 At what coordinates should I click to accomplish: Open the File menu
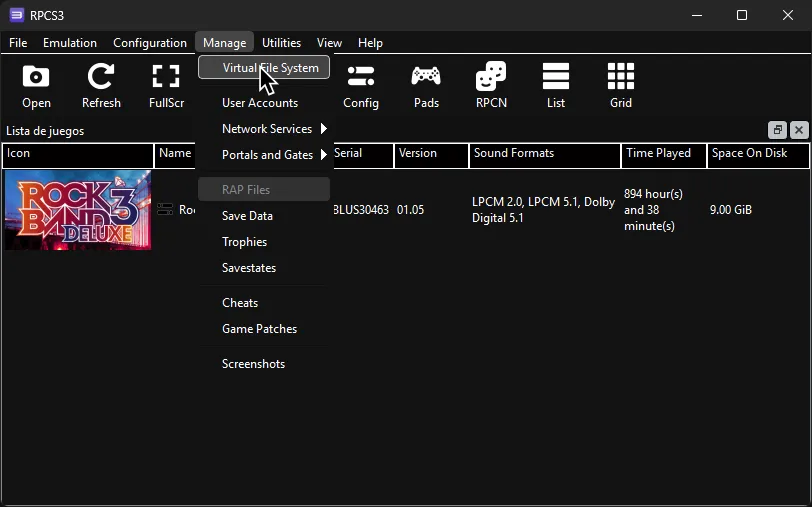coord(18,42)
